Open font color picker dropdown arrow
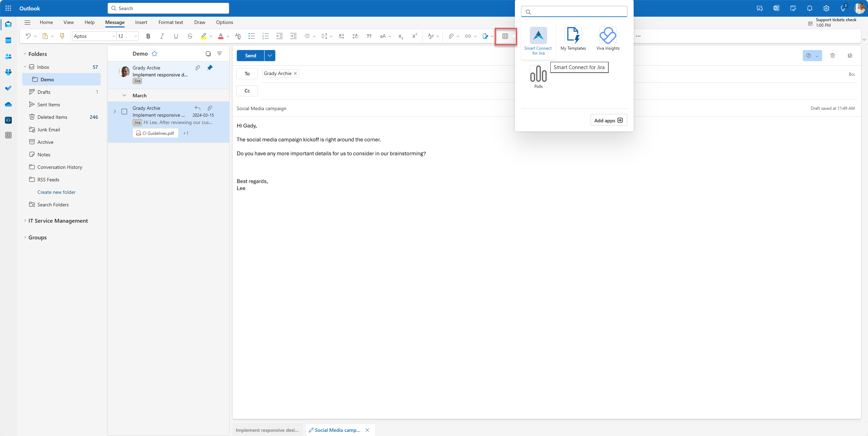Screen dimensions: 868x436 pyautogui.click(x=228, y=36)
